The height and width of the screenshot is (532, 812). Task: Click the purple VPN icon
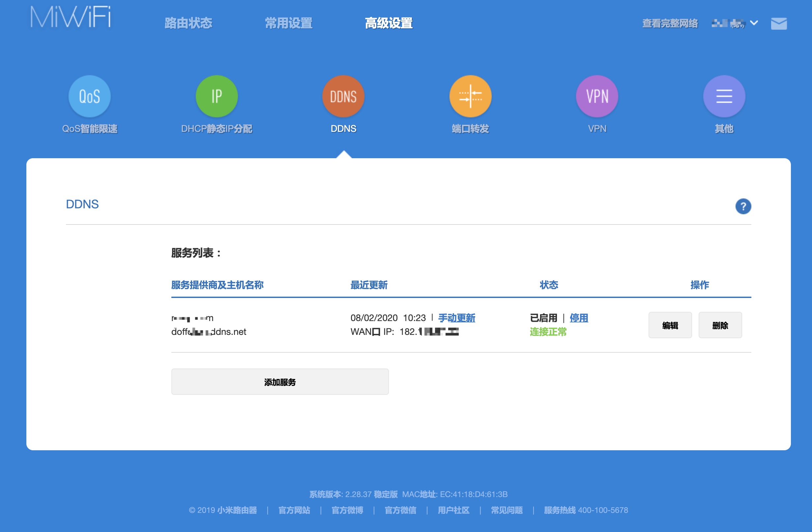point(597,96)
